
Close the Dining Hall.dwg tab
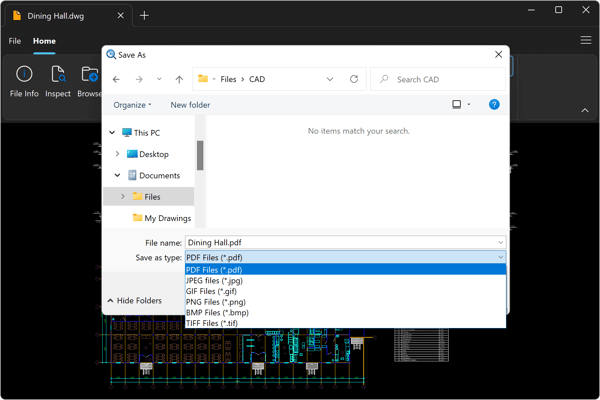(x=120, y=15)
